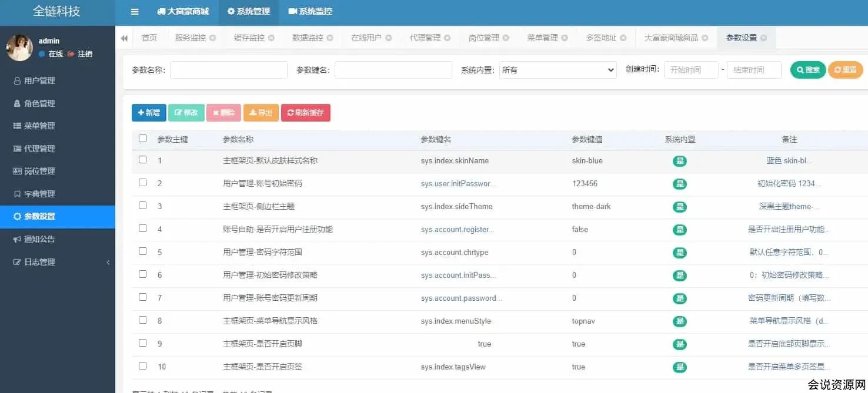Click the 修改 edit button
This screenshot has width=868, height=393.
(x=186, y=113)
